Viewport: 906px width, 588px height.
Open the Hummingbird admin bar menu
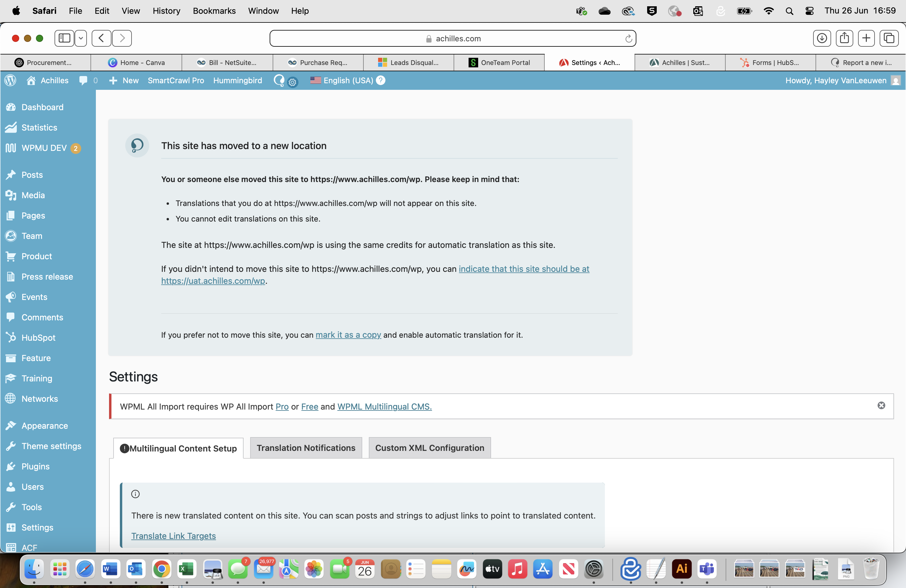point(238,80)
